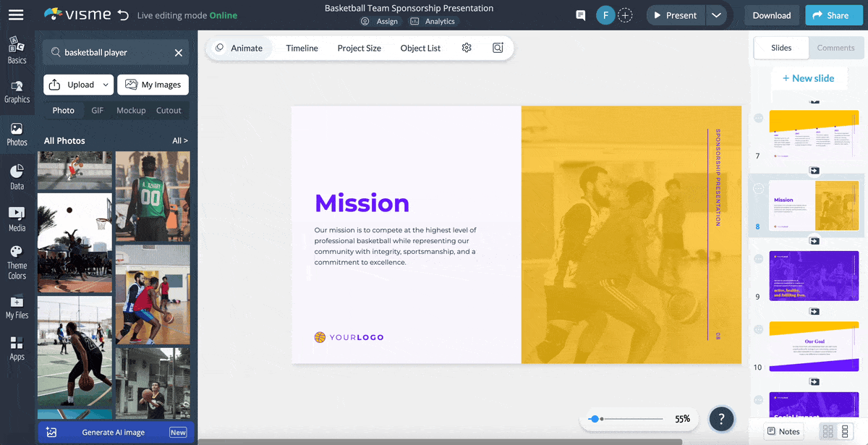The height and width of the screenshot is (445, 868).
Task: Click the Apps sidebar icon
Action: (17, 348)
